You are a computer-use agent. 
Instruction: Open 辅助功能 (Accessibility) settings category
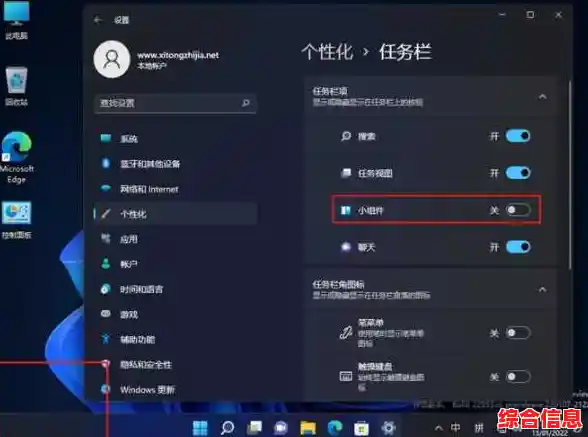tap(175, 339)
